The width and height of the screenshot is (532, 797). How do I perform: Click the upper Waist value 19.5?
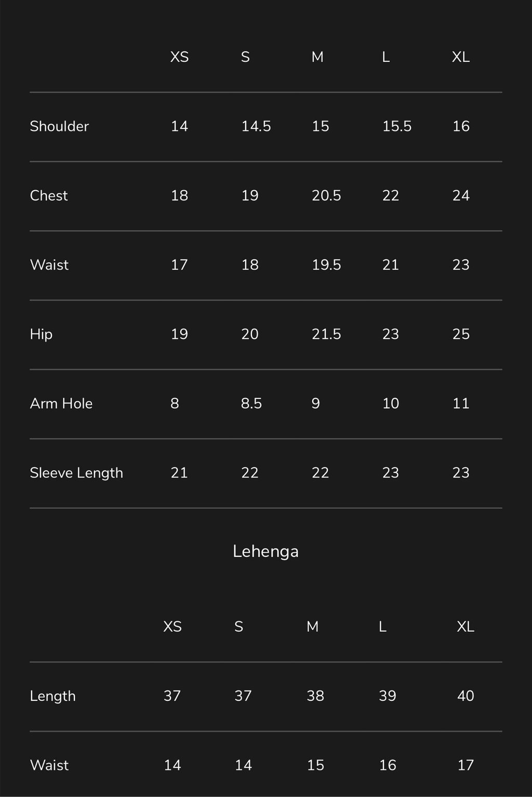point(326,265)
